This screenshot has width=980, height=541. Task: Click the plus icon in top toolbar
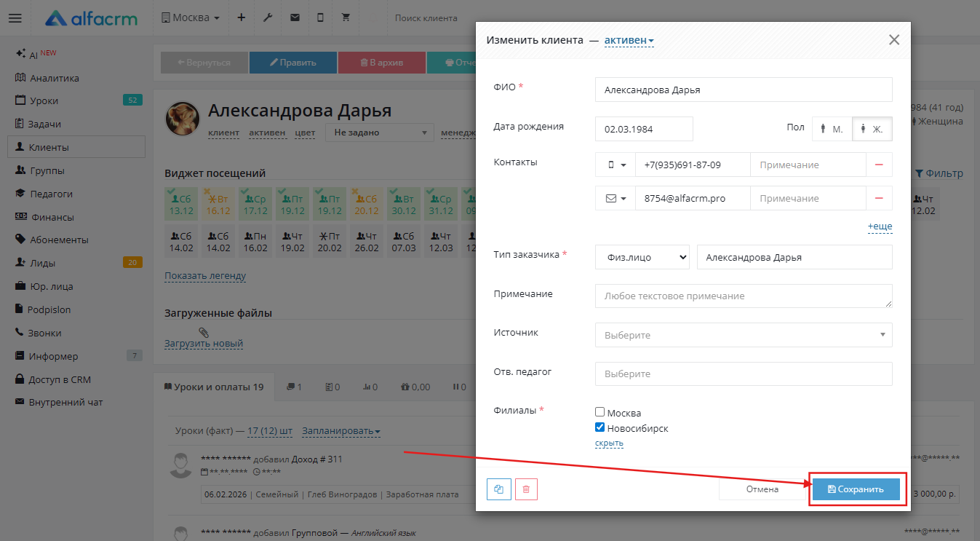242,18
